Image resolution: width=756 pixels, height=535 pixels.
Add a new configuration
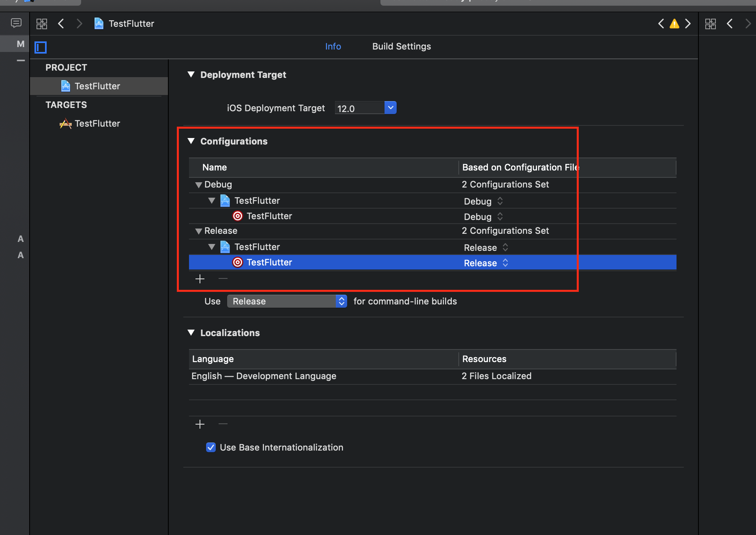[200, 279]
